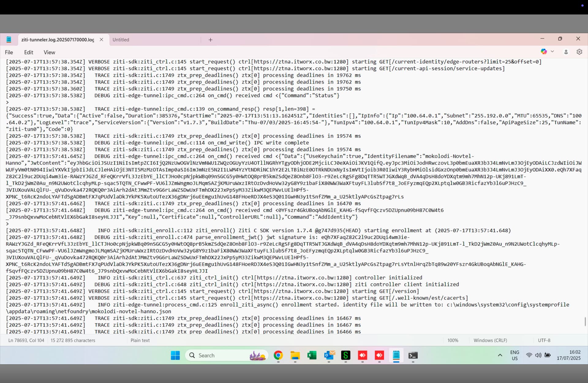
Task: Open the File menu
Action: [x=9, y=52]
